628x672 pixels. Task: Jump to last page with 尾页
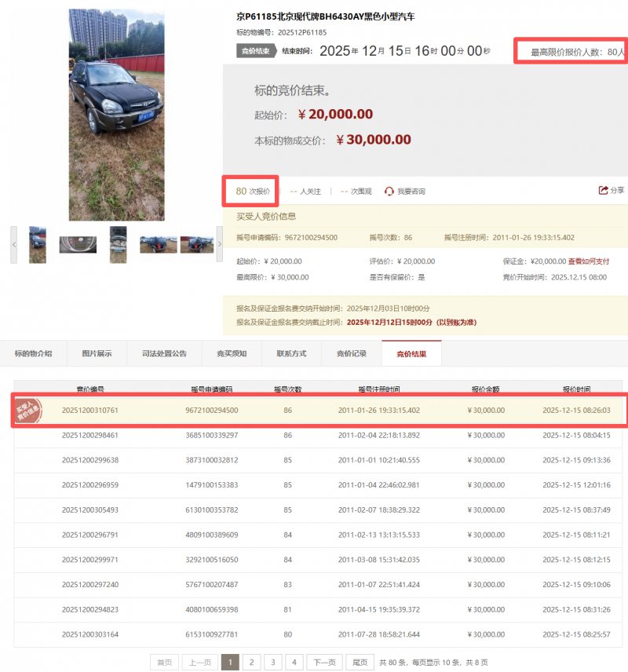[x=360, y=662]
